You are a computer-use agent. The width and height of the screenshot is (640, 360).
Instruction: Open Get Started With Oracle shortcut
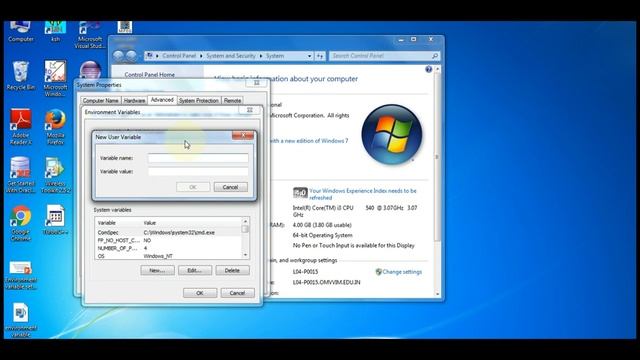20,175
